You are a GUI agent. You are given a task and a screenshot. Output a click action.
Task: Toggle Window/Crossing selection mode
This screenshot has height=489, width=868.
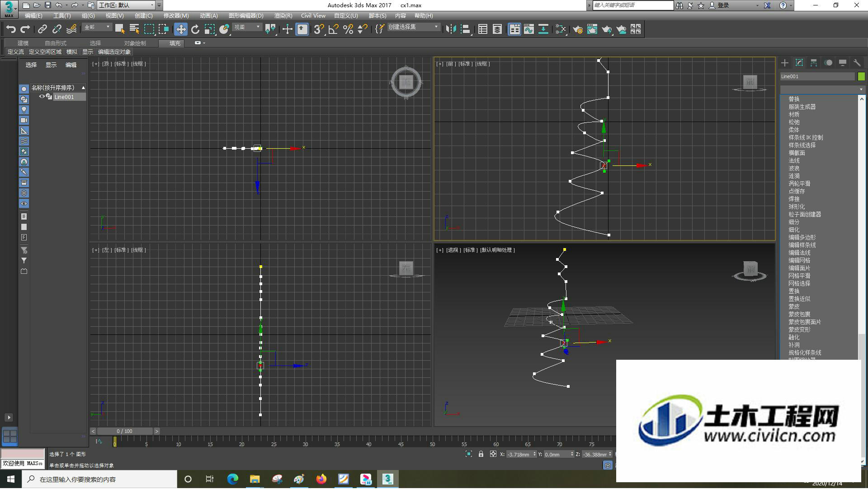click(164, 29)
